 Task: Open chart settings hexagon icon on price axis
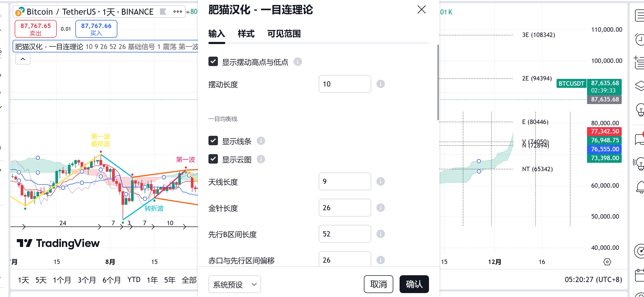pos(607,262)
